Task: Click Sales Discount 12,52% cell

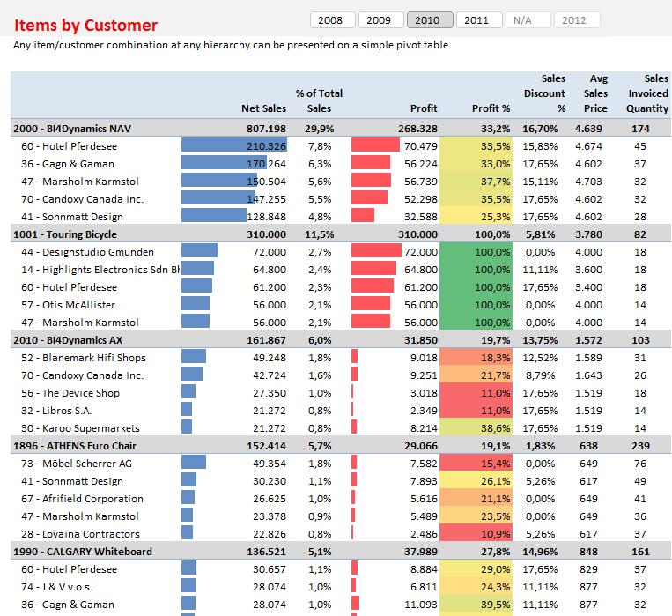Action: [x=540, y=357]
